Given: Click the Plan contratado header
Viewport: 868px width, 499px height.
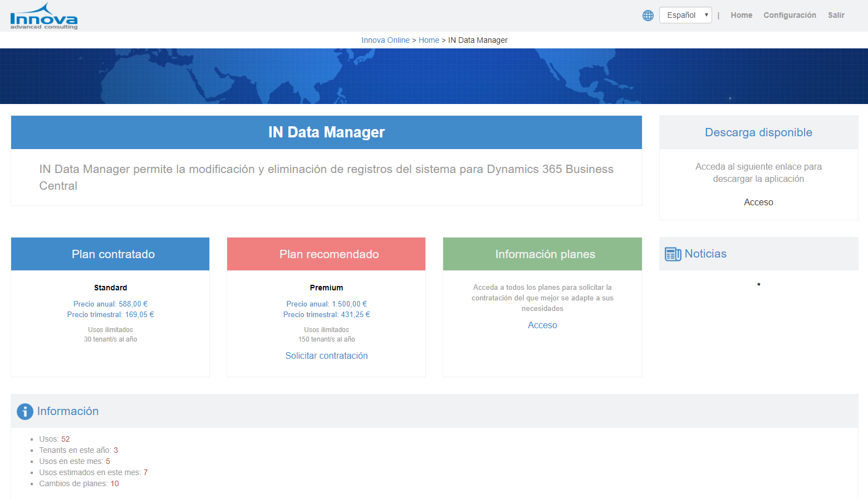Looking at the screenshot, I should point(110,254).
